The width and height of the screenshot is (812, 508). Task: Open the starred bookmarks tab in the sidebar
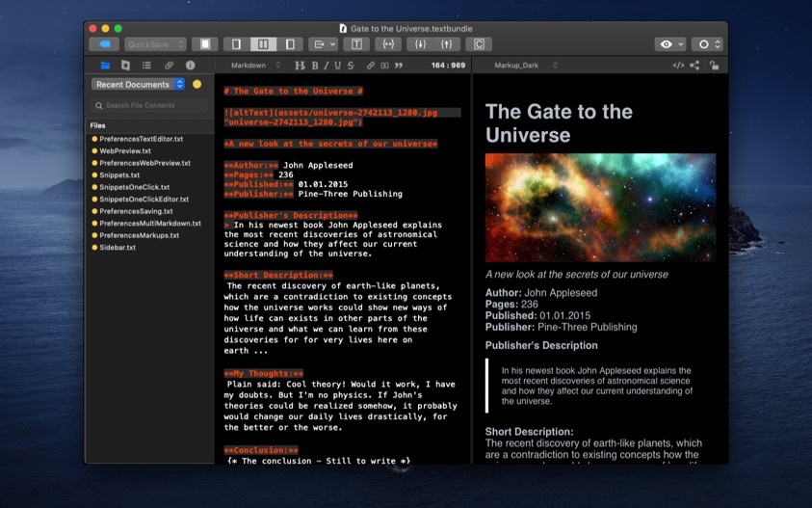[125, 66]
